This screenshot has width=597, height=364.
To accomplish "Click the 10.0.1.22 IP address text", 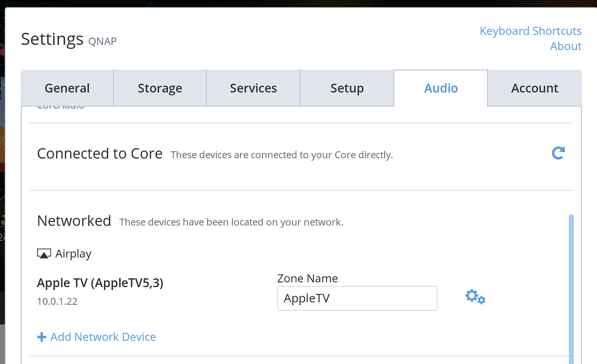I will click(x=57, y=301).
